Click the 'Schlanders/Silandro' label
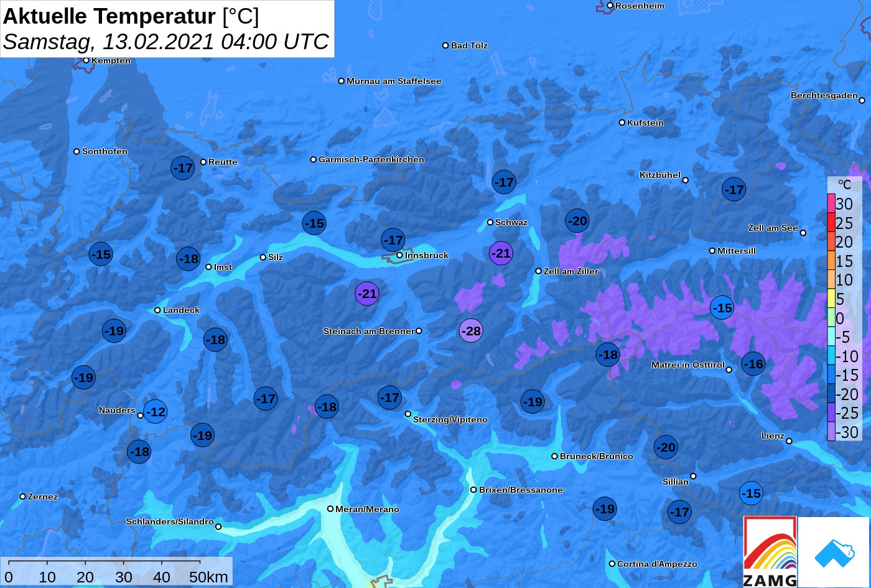The height and width of the screenshot is (588, 871). coord(170,521)
